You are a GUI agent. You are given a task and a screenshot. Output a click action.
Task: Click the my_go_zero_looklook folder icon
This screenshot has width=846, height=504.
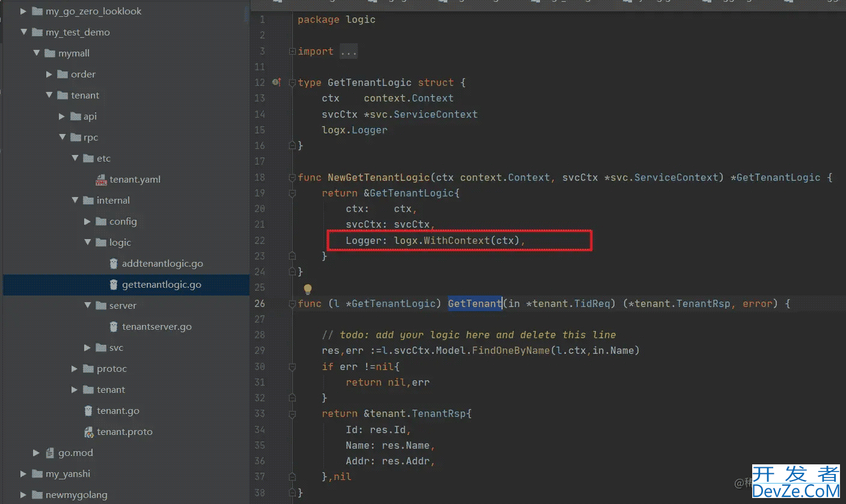pyautogui.click(x=37, y=11)
